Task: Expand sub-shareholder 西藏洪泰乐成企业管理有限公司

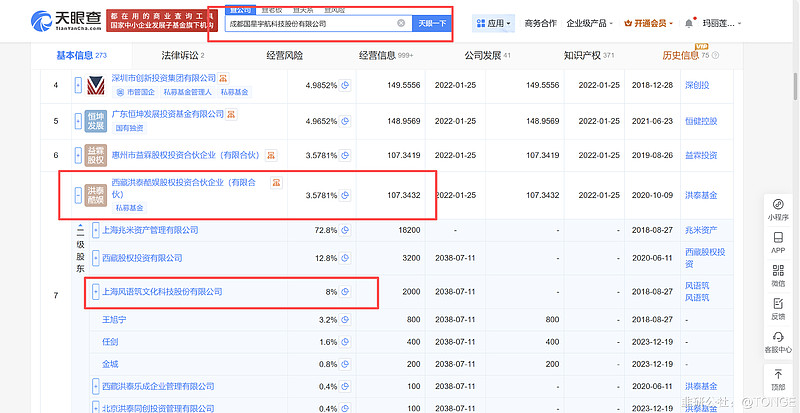Action: 95,386
